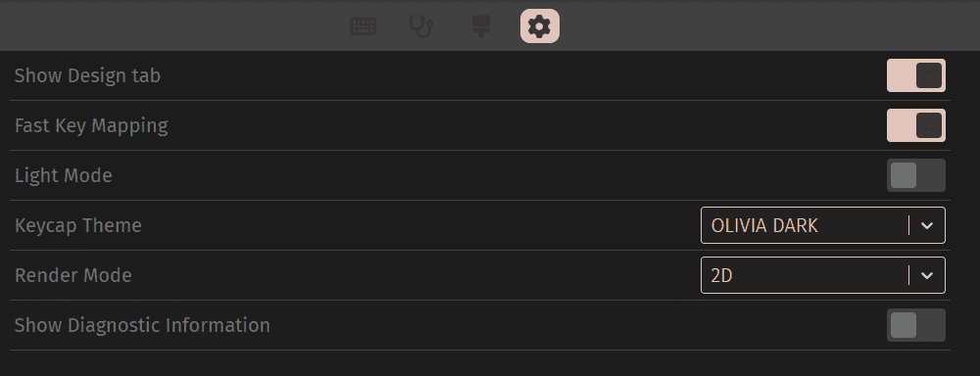Viewport: 980px width, 376px height.
Task: Click the OLIVIA DARK selected value text
Action: (764, 225)
